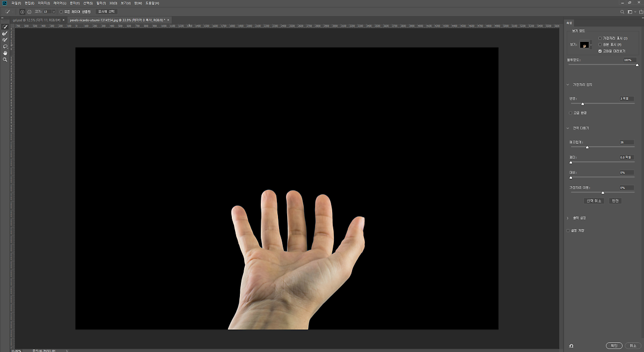Click the subtract from selection minus icon
Viewport: 644px width, 352px height.
pyautogui.click(x=29, y=11)
